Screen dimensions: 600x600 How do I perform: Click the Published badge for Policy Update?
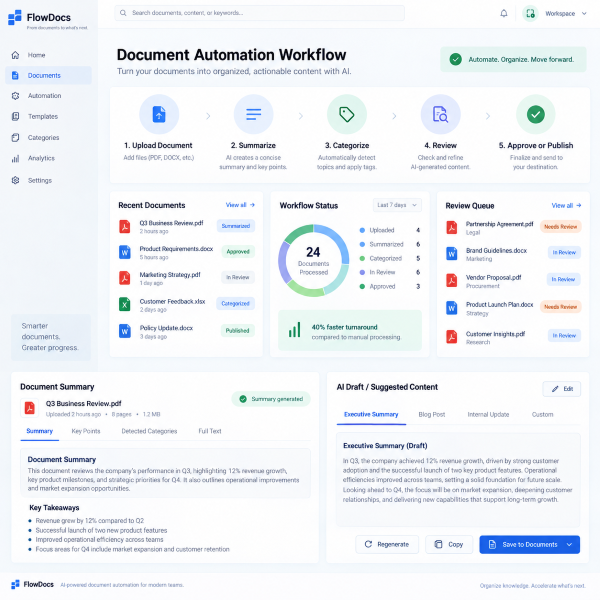point(237,331)
